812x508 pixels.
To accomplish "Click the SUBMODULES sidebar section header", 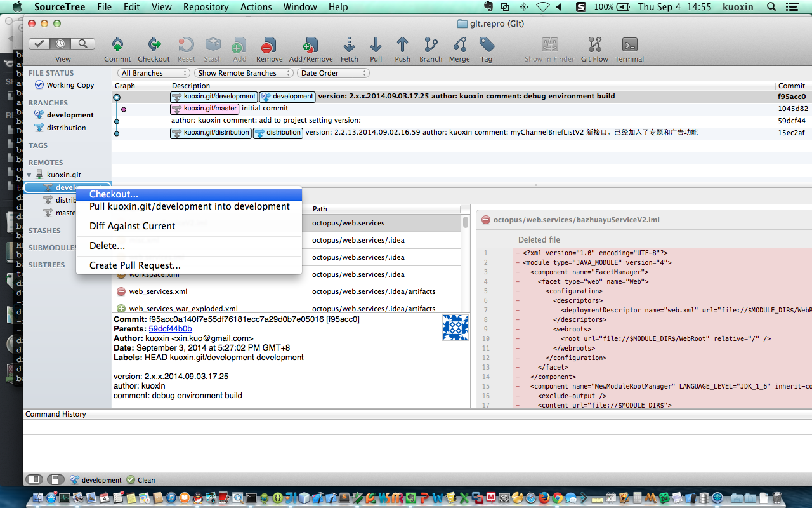I will click(x=53, y=248).
